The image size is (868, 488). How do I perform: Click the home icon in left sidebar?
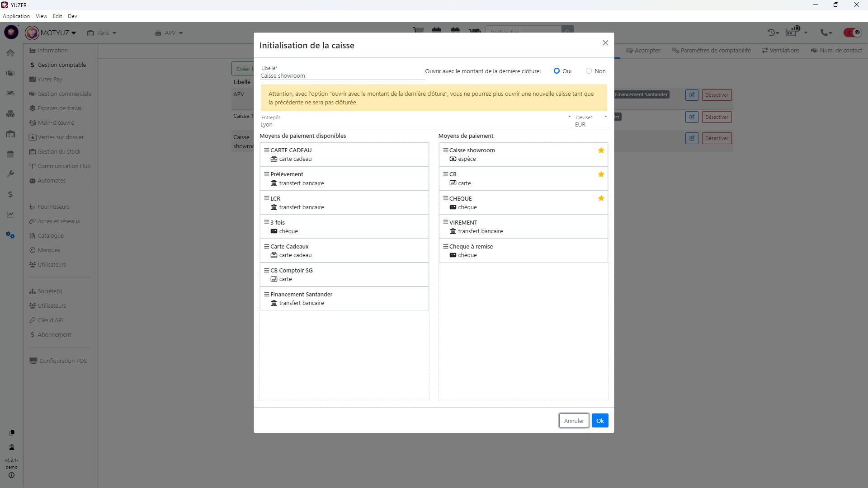(10, 53)
